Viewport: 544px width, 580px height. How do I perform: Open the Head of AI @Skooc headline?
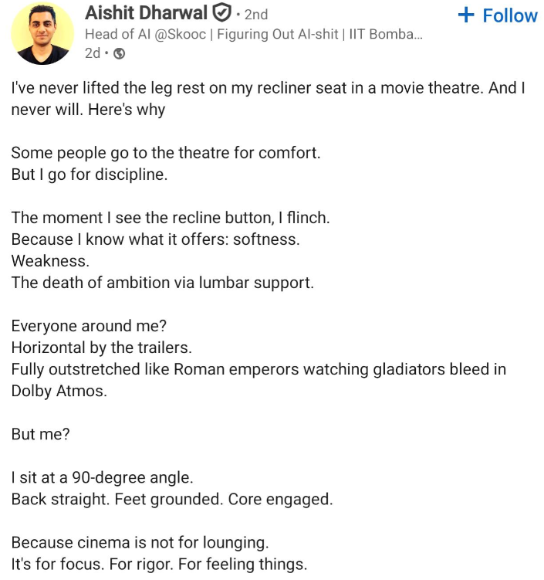[254, 34]
